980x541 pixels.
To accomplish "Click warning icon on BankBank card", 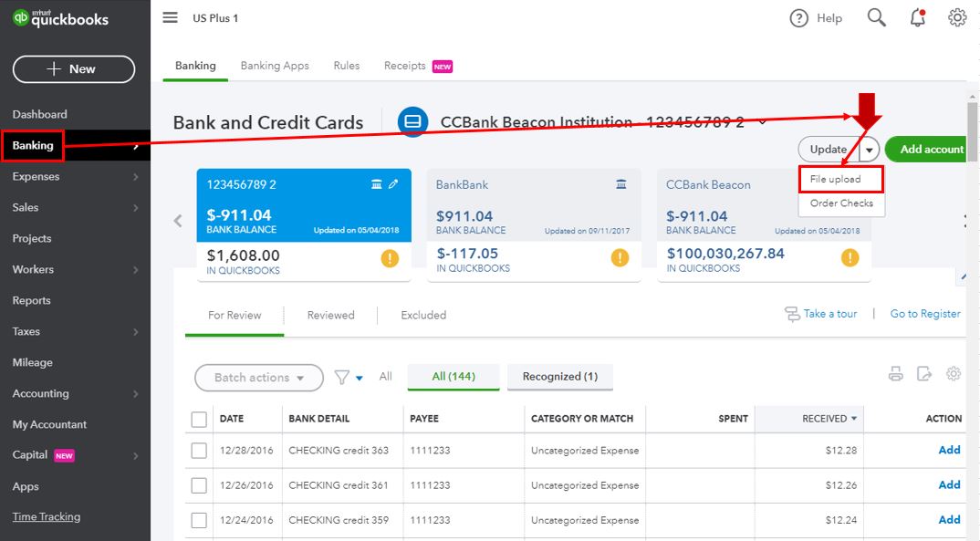I will (x=620, y=257).
